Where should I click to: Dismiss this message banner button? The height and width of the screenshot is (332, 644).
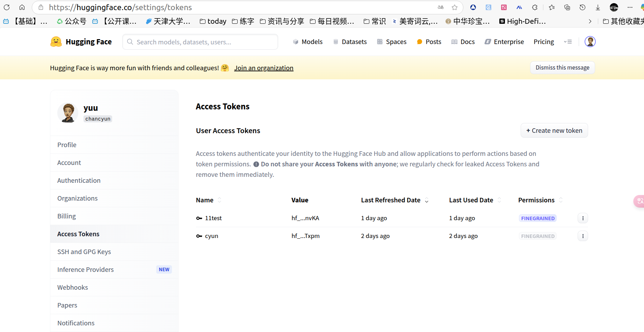(563, 67)
